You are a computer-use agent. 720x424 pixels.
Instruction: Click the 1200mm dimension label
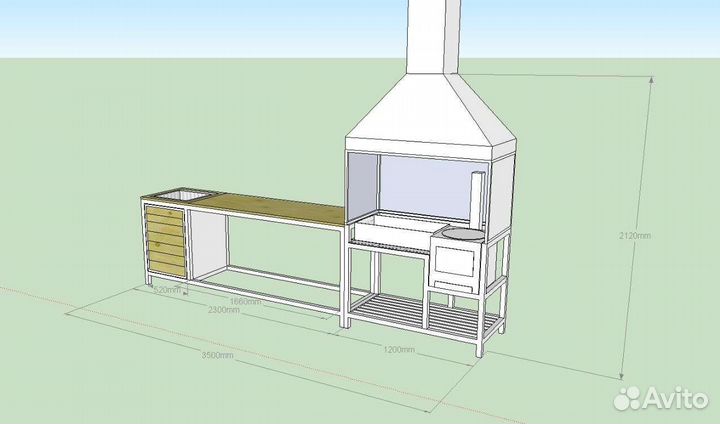pos(399,349)
